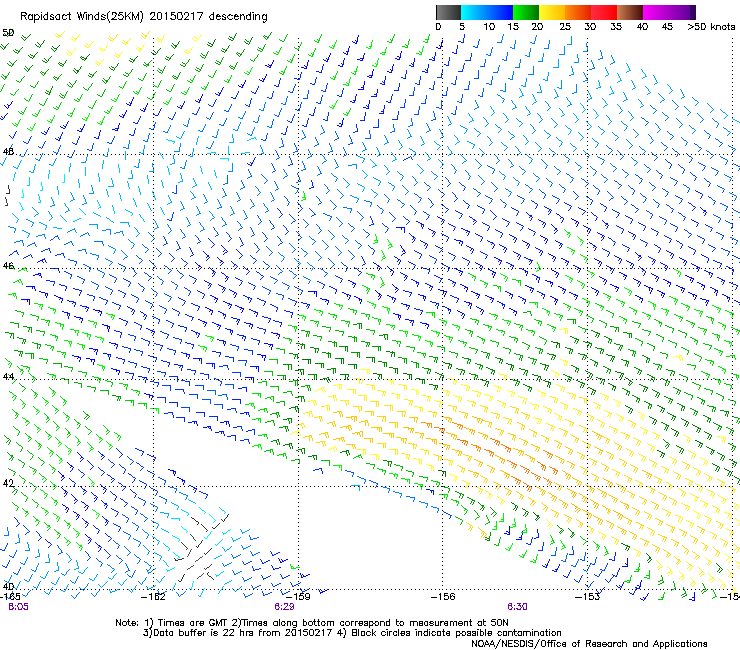740x650 pixels.
Task: Click the '45' legend tick label
Action: tap(667, 27)
